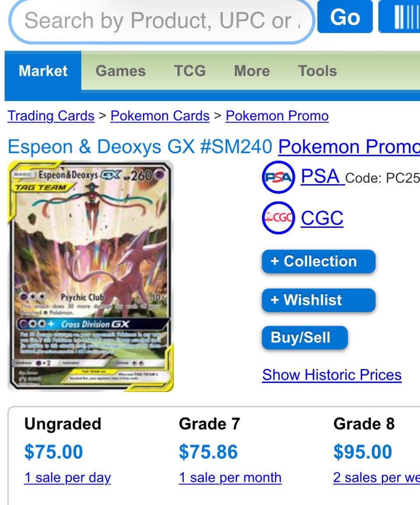Expand the Tools menu
The width and height of the screenshot is (420, 505).
[318, 71]
